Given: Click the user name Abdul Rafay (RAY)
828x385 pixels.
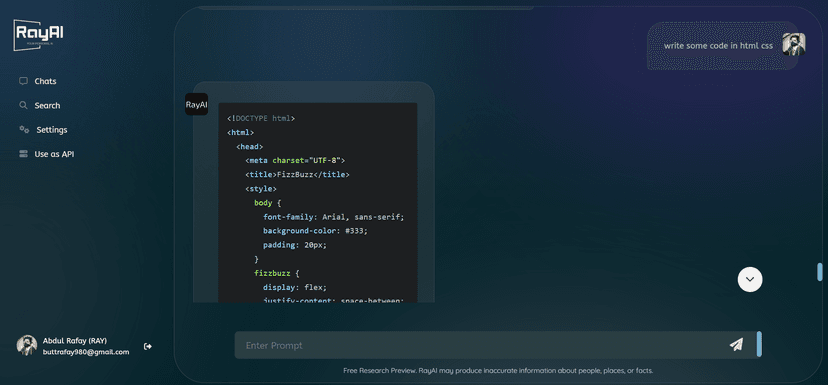Looking at the screenshot, I should click(x=74, y=341).
